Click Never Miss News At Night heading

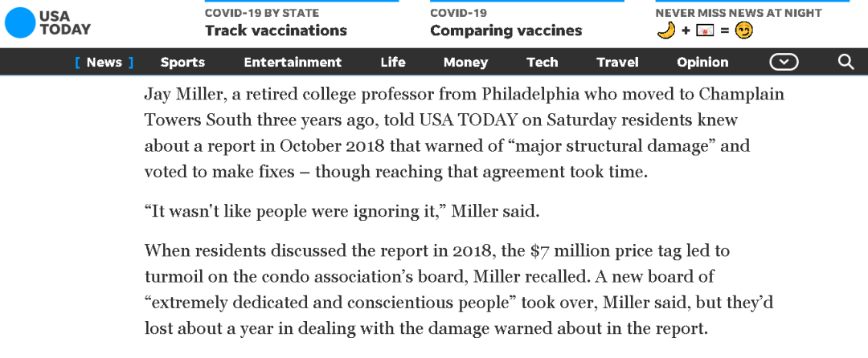pos(738,13)
